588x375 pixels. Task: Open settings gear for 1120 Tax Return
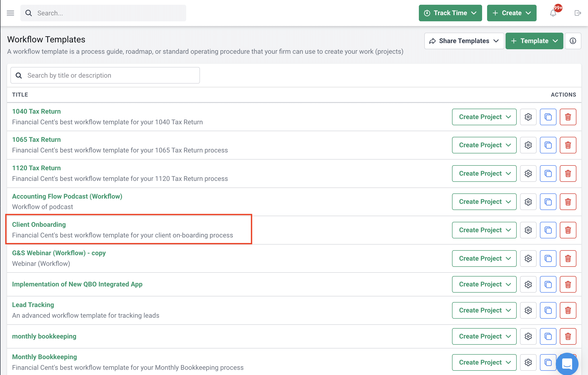[x=528, y=174]
